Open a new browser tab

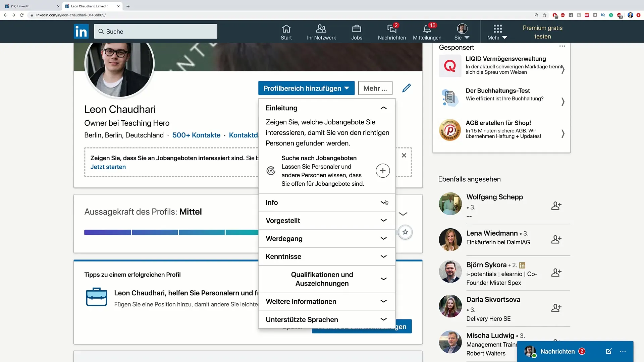(128, 6)
